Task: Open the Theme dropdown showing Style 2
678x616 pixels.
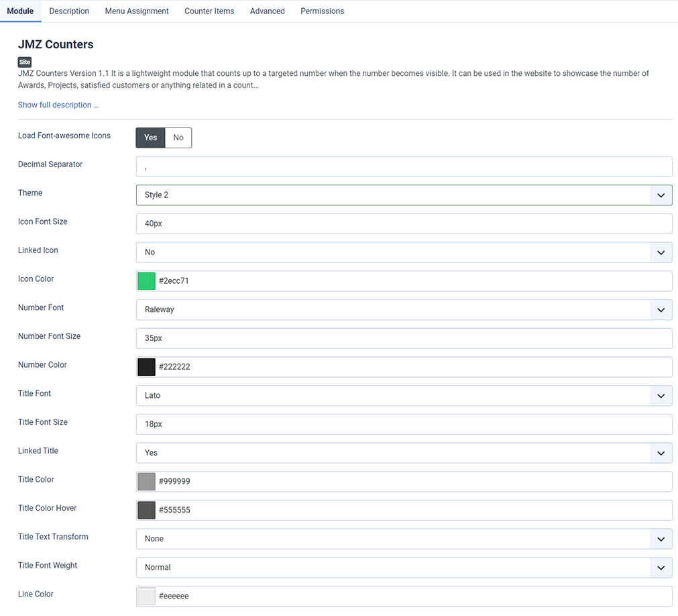Action: click(404, 195)
